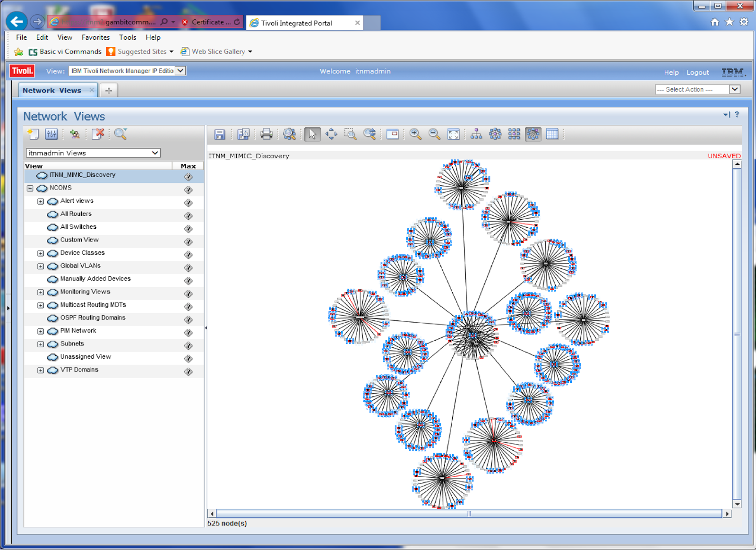Open the view properties editor icon

[x=52, y=134]
